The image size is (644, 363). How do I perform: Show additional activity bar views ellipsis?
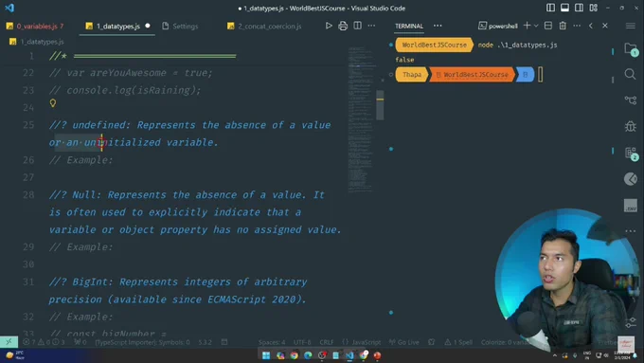[631, 231]
